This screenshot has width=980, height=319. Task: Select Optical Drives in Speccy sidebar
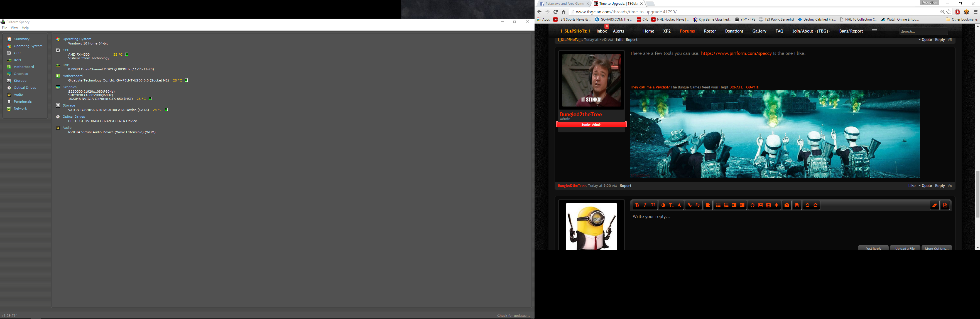(x=25, y=88)
